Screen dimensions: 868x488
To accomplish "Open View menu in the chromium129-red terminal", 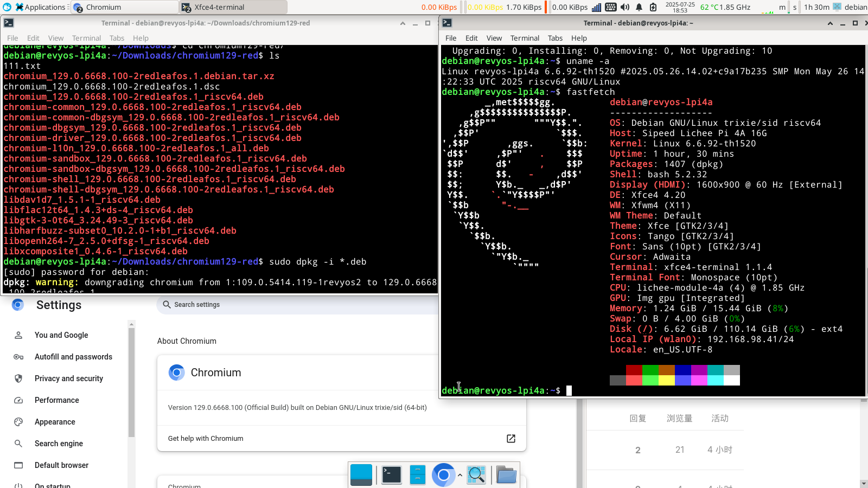I will coord(56,38).
